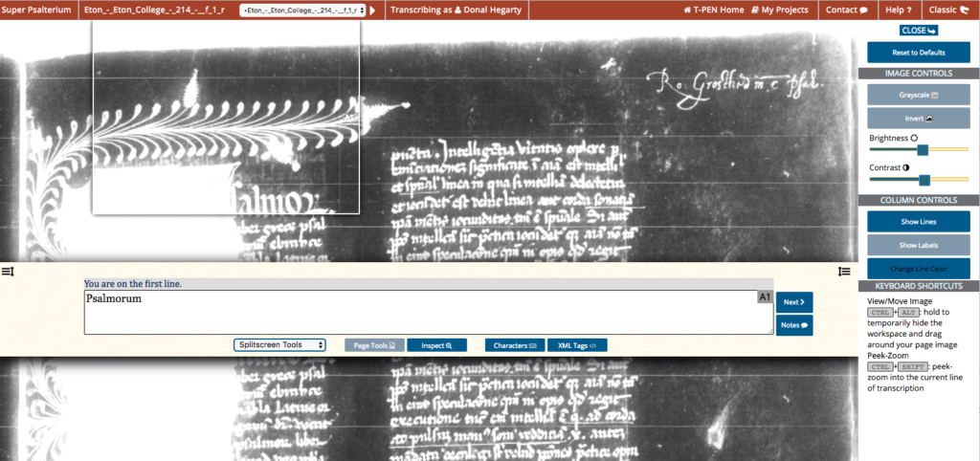Open the Characters panel
This screenshot has width=980, height=461.
point(515,345)
